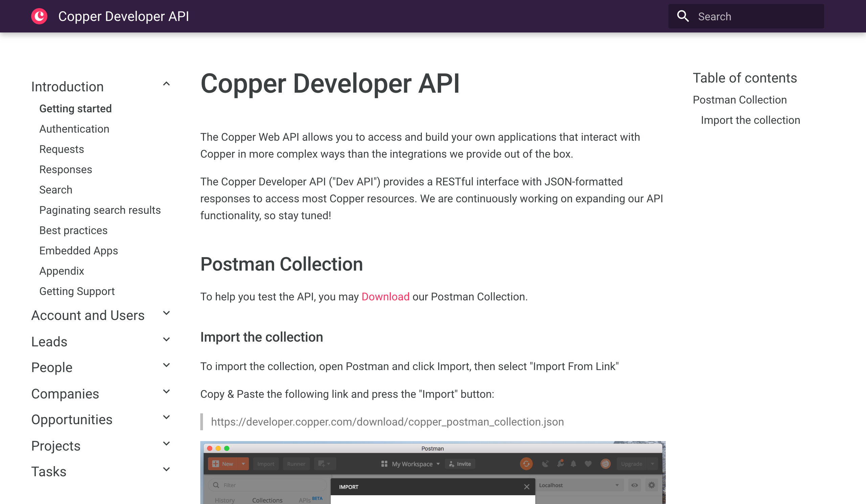The image size is (866, 504).
Task: Select the Introduction section label
Action: 67,87
